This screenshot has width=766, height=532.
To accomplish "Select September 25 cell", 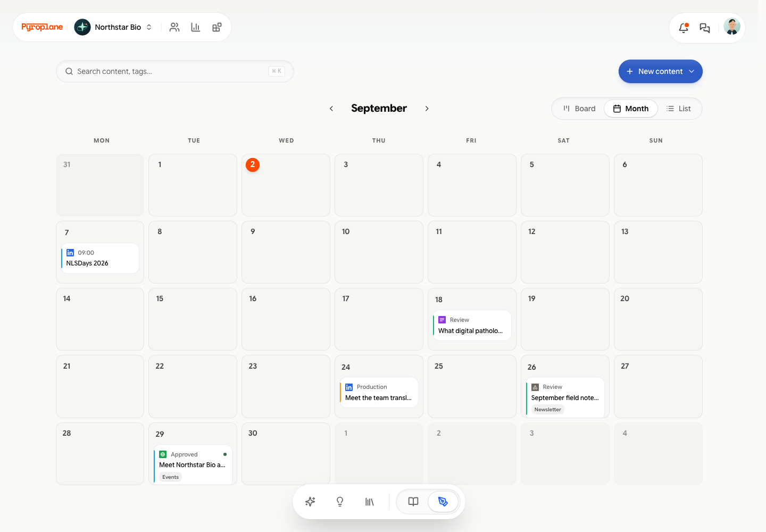I will (472, 387).
